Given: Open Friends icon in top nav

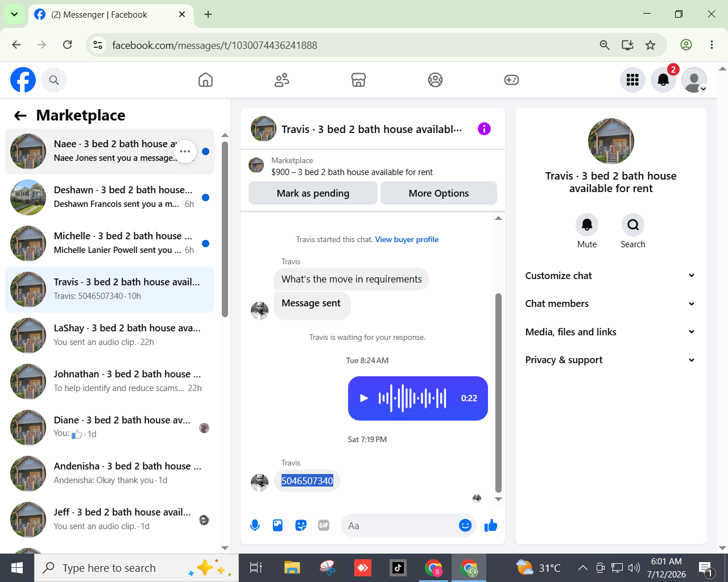Looking at the screenshot, I should tap(282, 80).
